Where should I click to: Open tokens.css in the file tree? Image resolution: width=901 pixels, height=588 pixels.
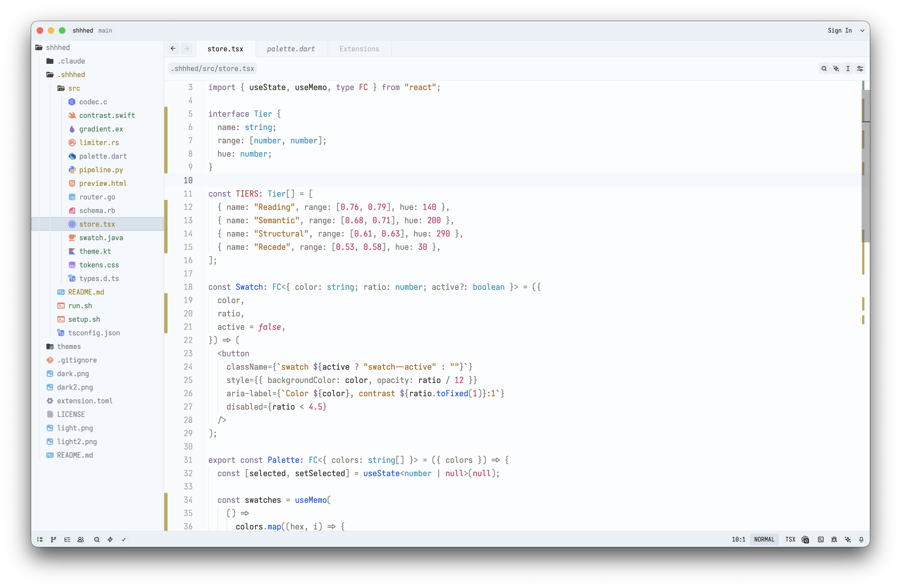tap(98, 265)
